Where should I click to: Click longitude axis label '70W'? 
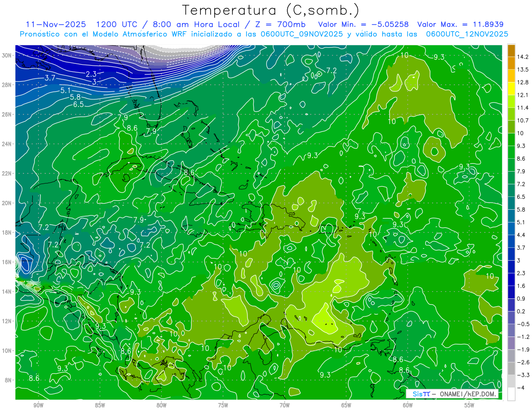pyautogui.click(x=285, y=405)
